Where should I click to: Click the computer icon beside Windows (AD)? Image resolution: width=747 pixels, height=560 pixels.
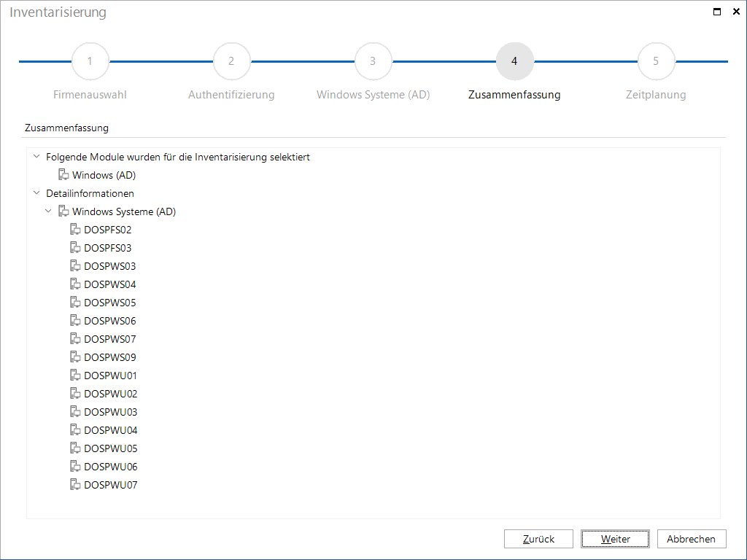pos(63,175)
